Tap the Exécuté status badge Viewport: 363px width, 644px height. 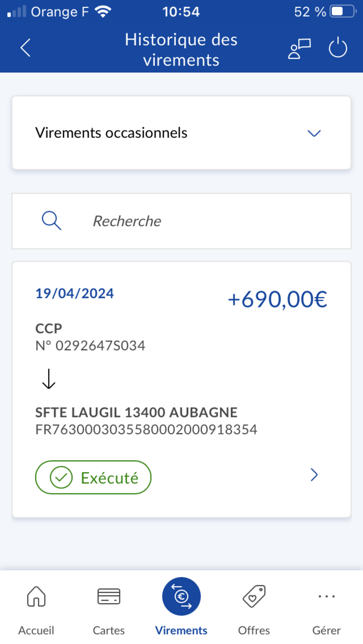(93, 477)
